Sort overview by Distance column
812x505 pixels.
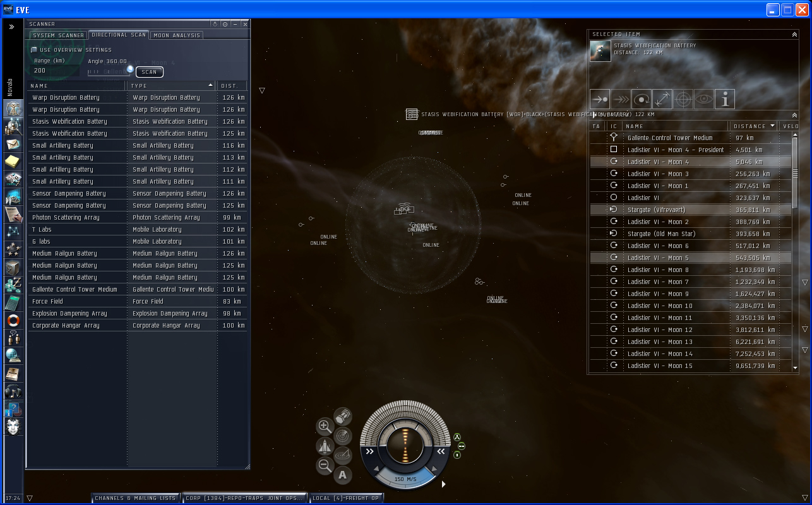coord(755,126)
